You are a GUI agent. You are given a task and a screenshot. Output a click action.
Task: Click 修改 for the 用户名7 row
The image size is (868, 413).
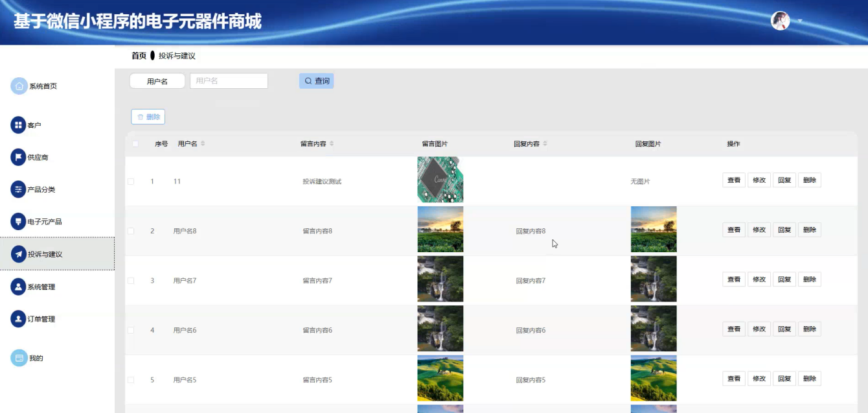point(759,279)
